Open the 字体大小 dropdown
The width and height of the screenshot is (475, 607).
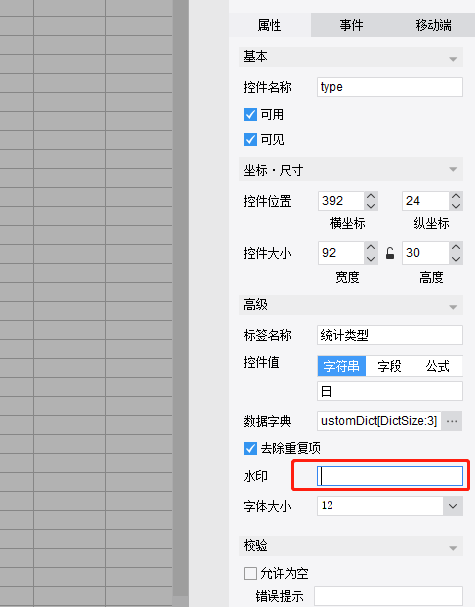[x=453, y=506]
